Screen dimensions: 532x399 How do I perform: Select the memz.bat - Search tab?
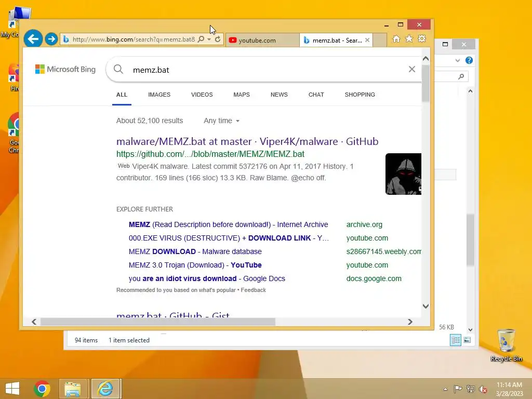coord(336,40)
